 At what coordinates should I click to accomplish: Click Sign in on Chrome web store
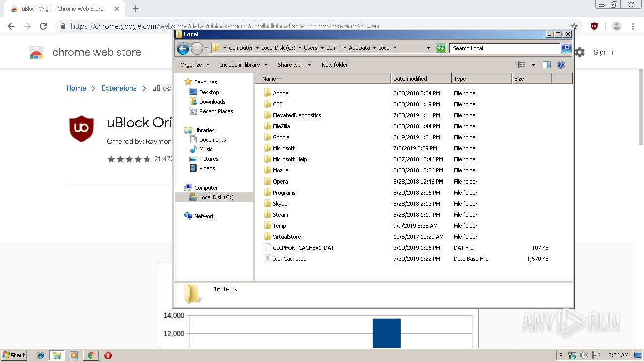tap(604, 52)
